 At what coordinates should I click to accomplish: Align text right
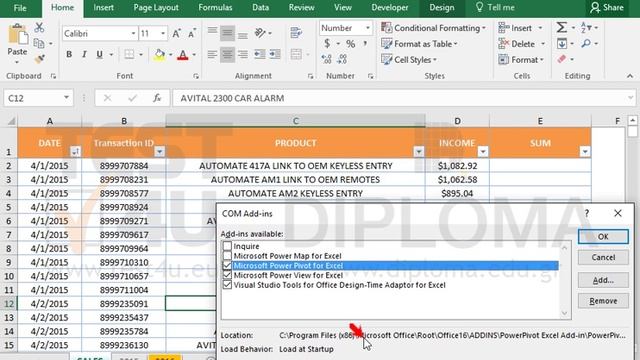pos(243,54)
